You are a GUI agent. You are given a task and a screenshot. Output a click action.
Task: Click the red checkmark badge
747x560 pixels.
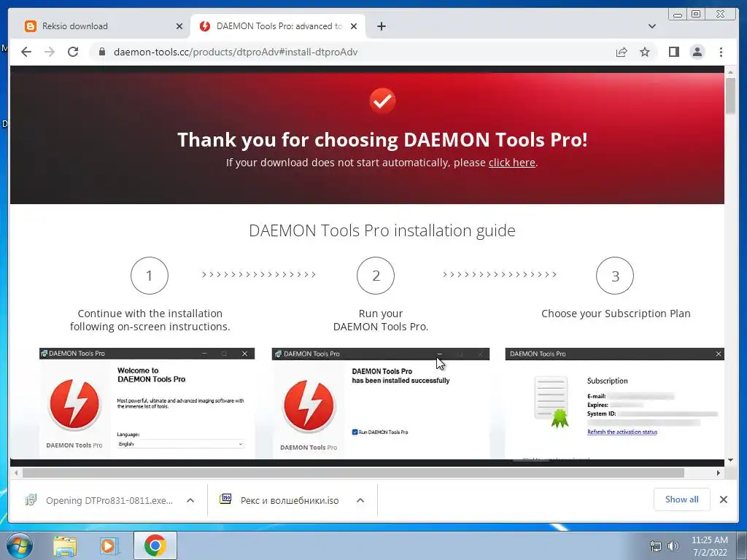[x=382, y=101]
